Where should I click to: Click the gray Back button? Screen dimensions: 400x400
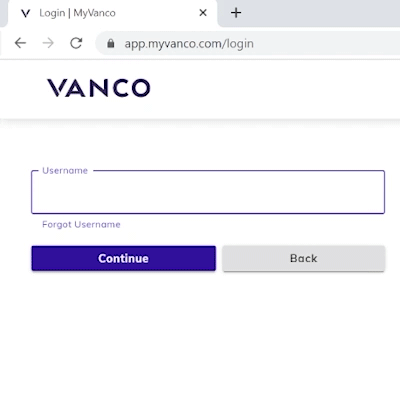[304, 258]
